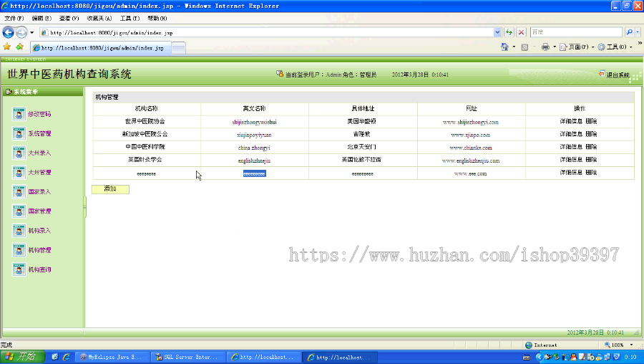Click the browser search input field
Image resolution: width=644 pixels, height=364 pixels.
pos(576,32)
